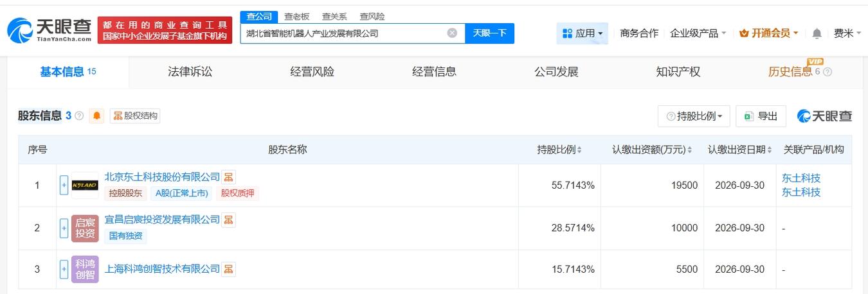Sort by 认缴出资日期 column header
The width and height of the screenshot is (868, 294).
pyautogui.click(x=740, y=150)
